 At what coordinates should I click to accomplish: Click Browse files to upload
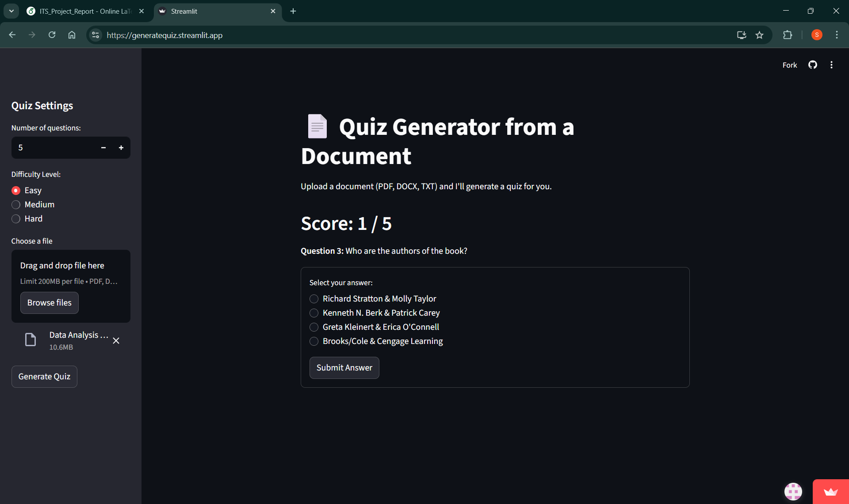coord(50,303)
